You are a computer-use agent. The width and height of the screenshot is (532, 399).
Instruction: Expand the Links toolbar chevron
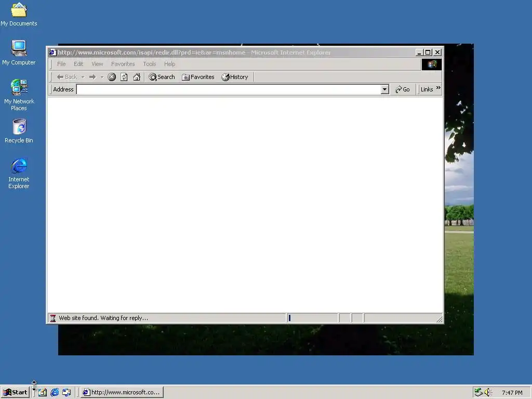click(x=438, y=88)
